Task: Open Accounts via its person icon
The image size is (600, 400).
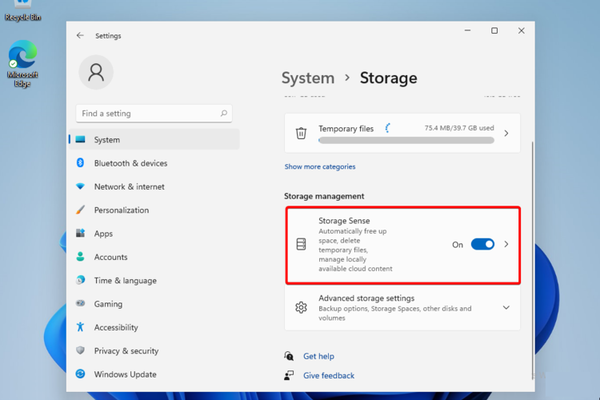Action: click(80, 257)
